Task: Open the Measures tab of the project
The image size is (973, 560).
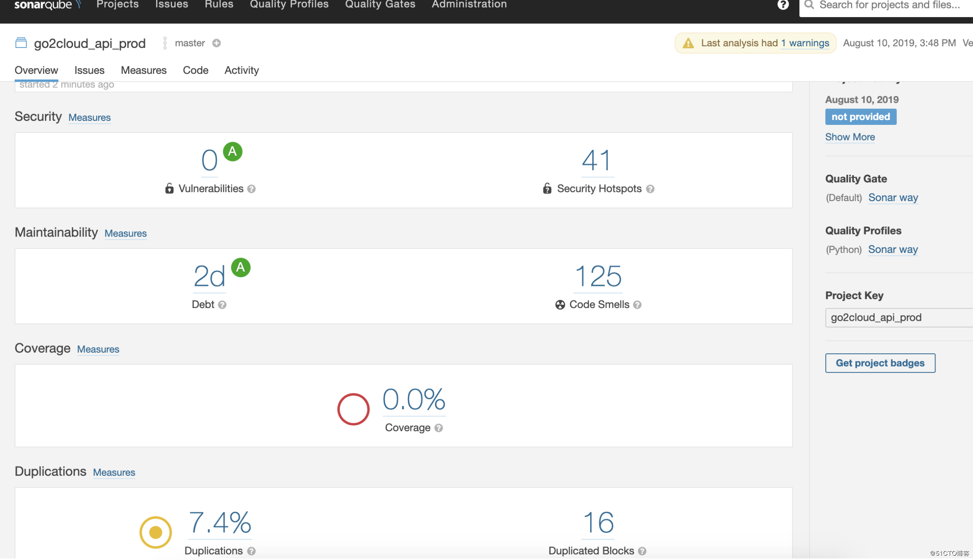Action: [144, 70]
